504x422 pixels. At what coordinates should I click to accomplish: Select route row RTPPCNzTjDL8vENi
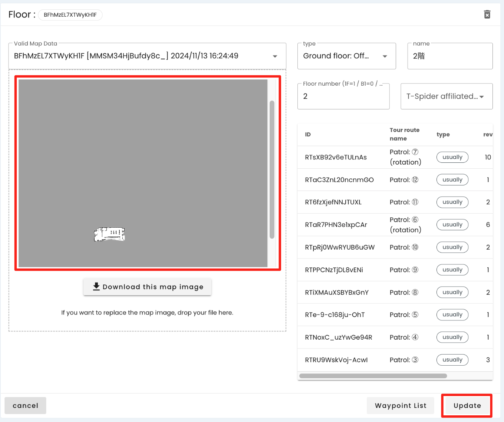pos(395,270)
